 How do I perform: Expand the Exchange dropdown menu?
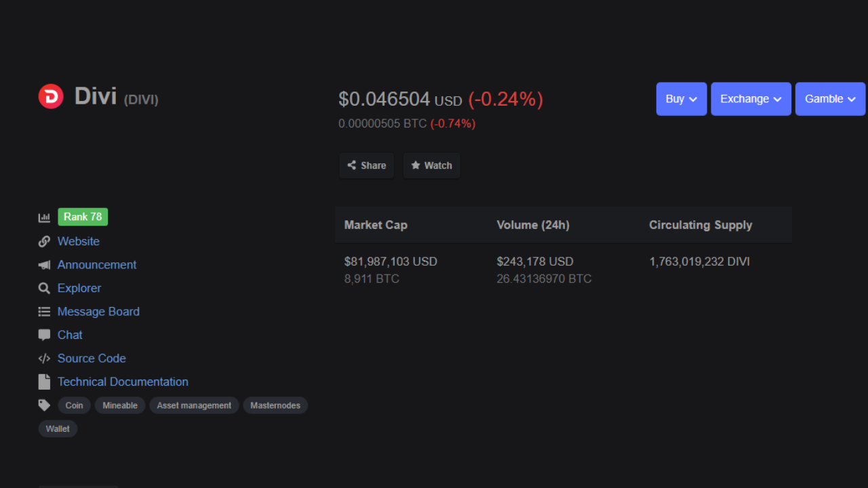pos(751,99)
